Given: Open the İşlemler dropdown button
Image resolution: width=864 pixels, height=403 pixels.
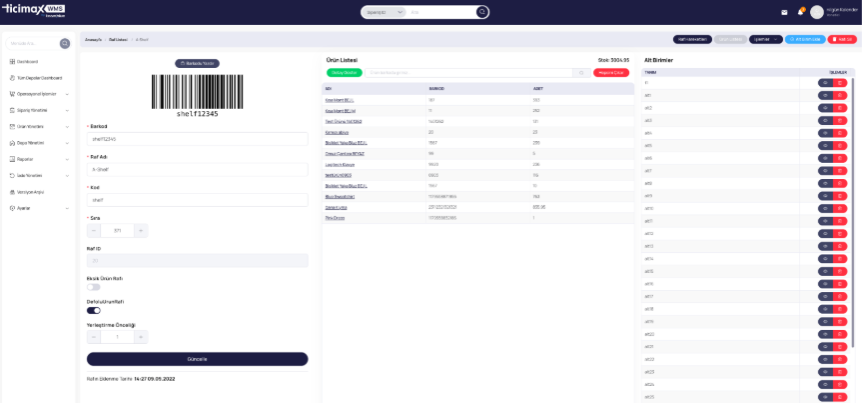Looking at the screenshot, I should [x=766, y=40].
